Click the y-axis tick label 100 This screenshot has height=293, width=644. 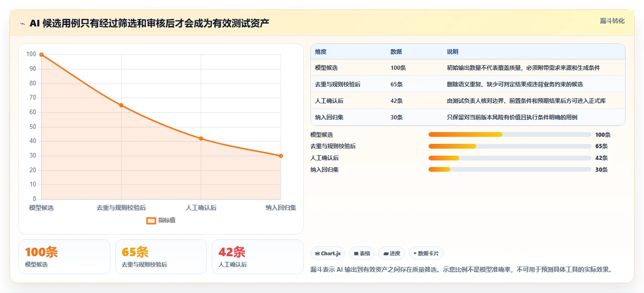pyautogui.click(x=31, y=54)
